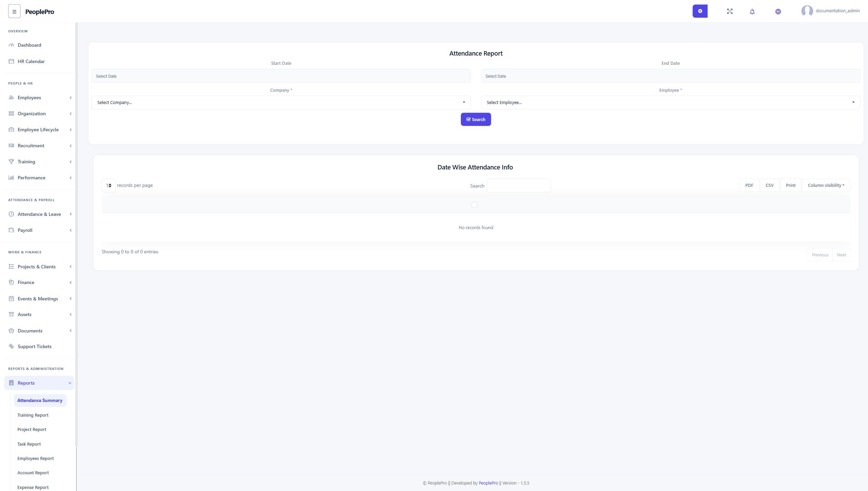Export the table as PDF

click(x=749, y=185)
